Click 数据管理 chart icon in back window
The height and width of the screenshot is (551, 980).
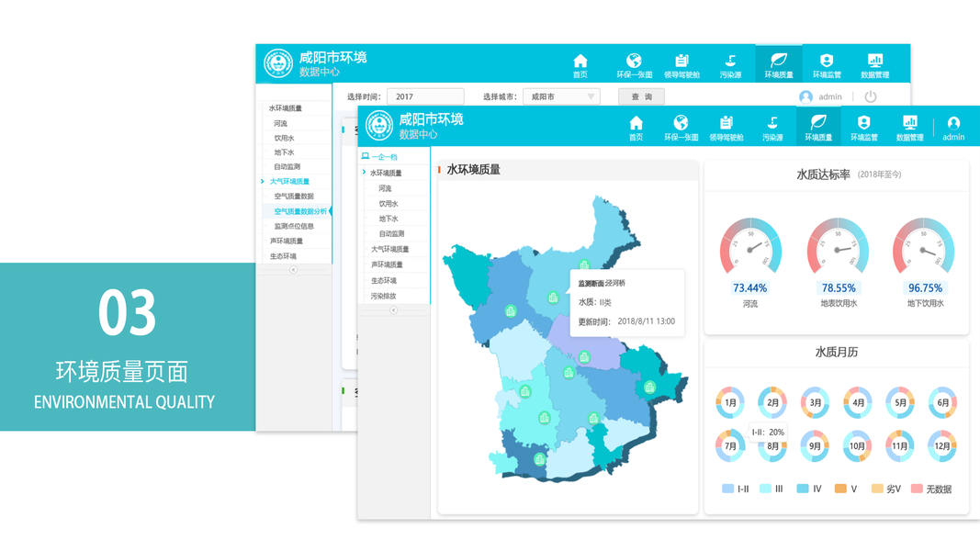point(875,61)
